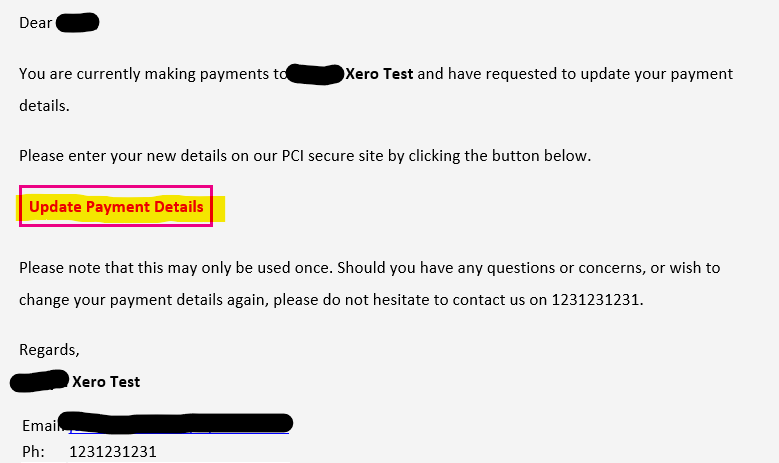Click the redacted name in the signature
This screenshot has width=779, height=463.
point(40,381)
